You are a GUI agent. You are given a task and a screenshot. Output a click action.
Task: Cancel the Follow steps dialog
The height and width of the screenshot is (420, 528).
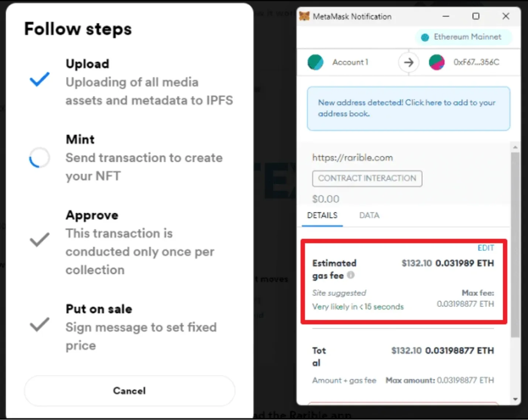tap(130, 391)
